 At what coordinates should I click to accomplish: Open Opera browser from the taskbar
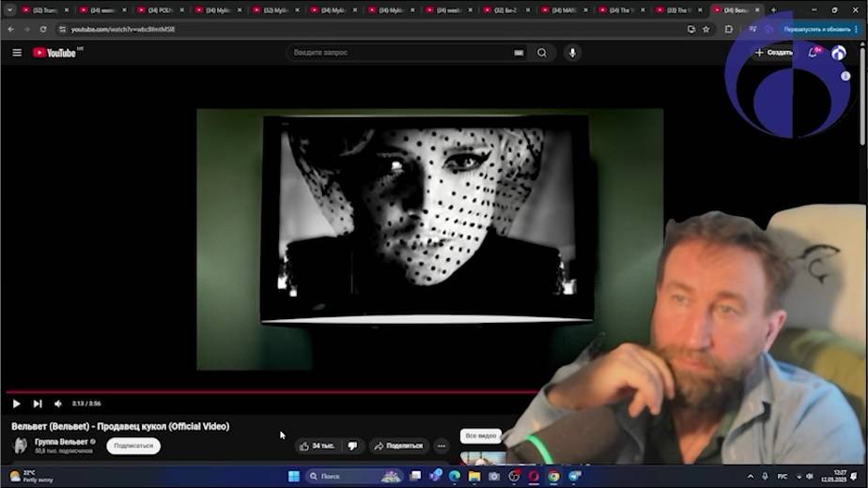[x=534, y=476]
